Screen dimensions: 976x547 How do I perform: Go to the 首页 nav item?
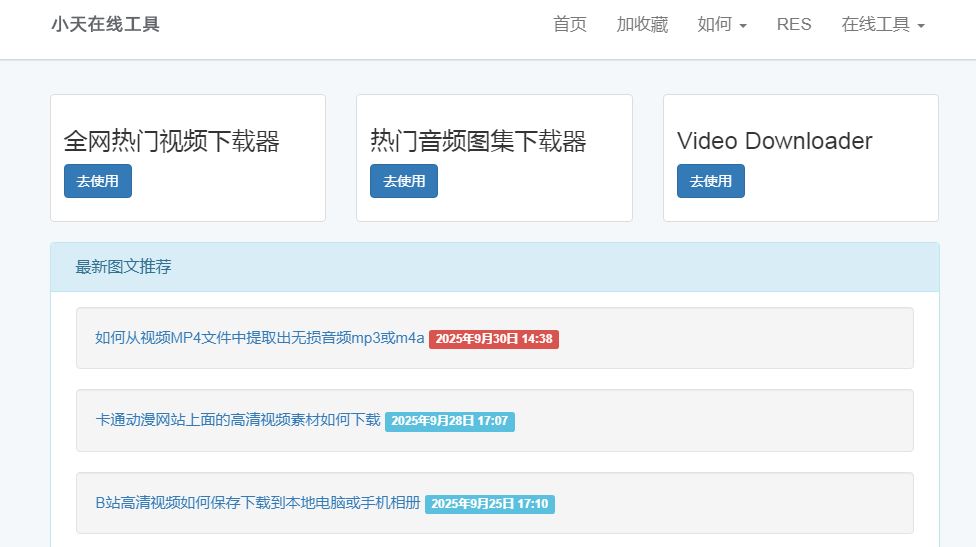[x=570, y=24]
